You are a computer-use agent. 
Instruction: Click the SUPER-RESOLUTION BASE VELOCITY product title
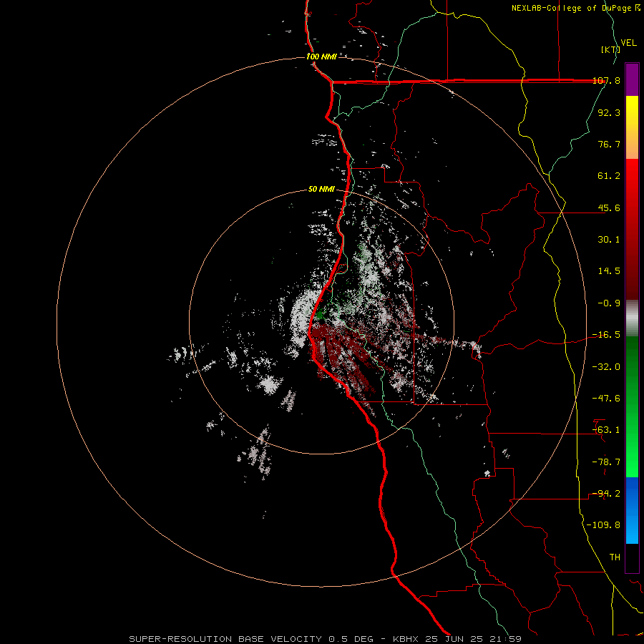[x=225, y=639]
